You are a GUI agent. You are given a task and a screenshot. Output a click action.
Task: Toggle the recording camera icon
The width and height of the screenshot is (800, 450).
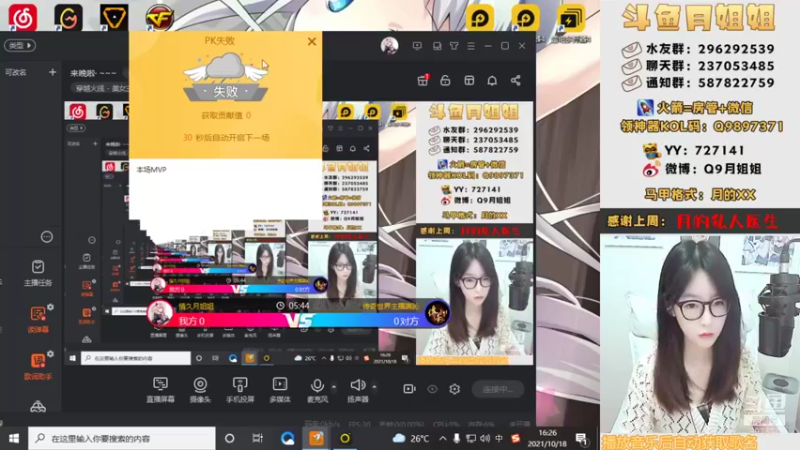(x=409, y=389)
